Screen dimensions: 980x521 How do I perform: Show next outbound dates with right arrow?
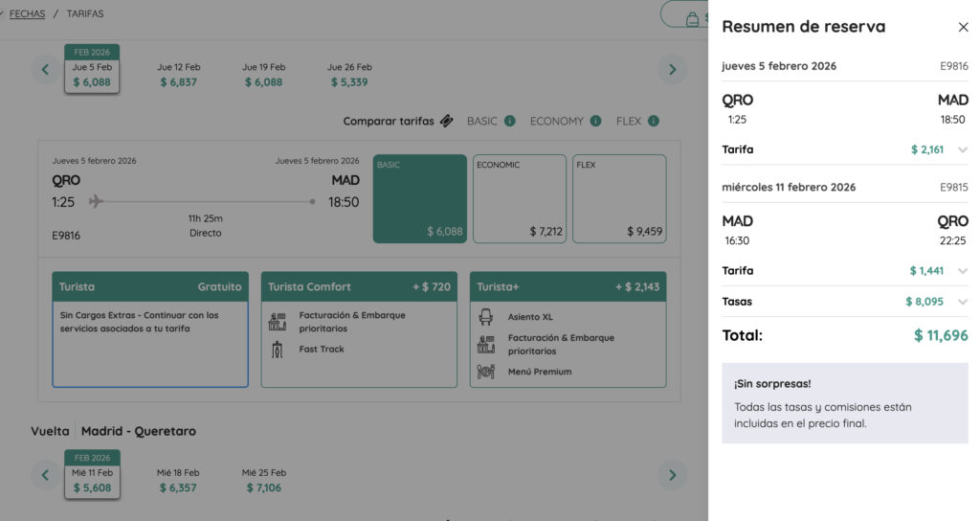coord(672,69)
